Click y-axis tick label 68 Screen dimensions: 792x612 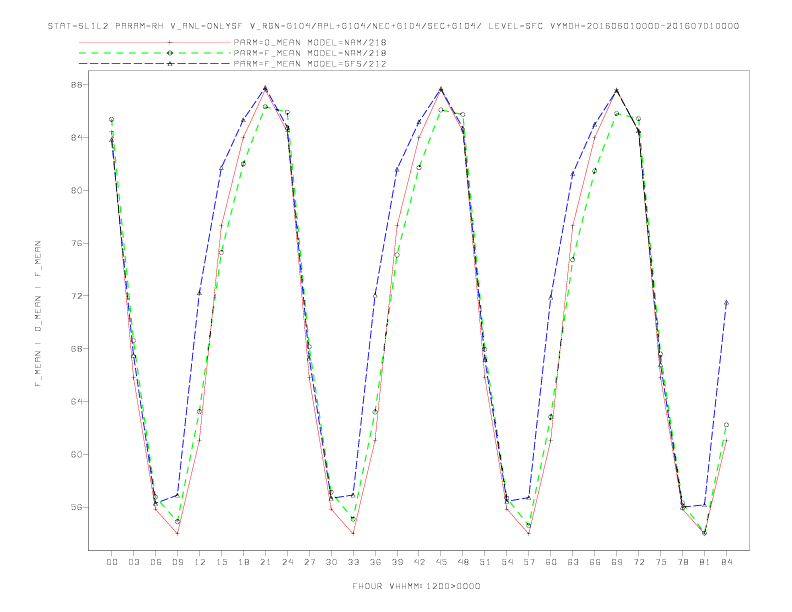(x=76, y=348)
